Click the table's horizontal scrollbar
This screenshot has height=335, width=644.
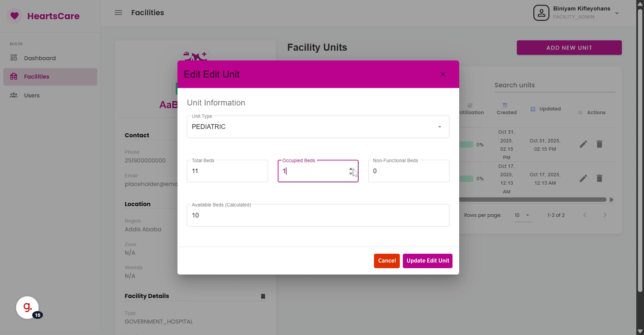532,200
